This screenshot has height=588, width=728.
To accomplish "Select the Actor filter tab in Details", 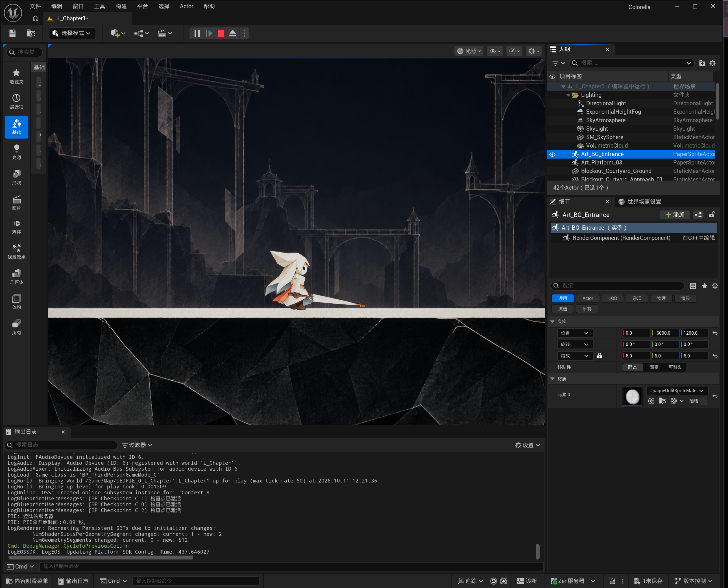I will (587, 299).
